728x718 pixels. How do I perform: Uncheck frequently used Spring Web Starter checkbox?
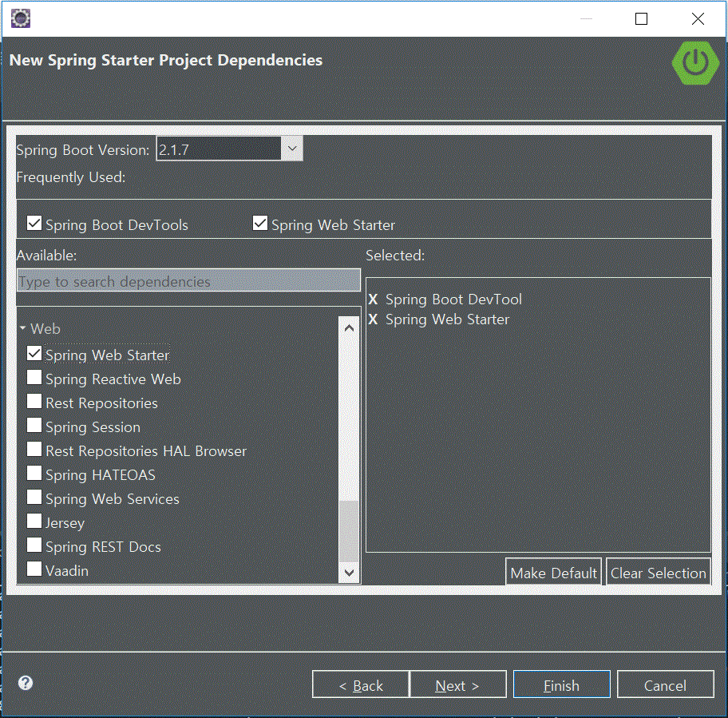click(260, 223)
